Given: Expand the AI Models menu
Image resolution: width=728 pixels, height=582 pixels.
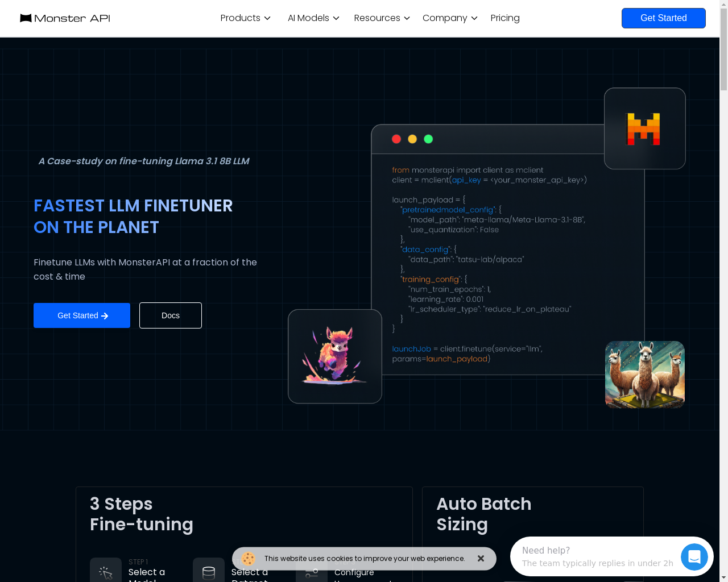Looking at the screenshot, I should point(313,18).
